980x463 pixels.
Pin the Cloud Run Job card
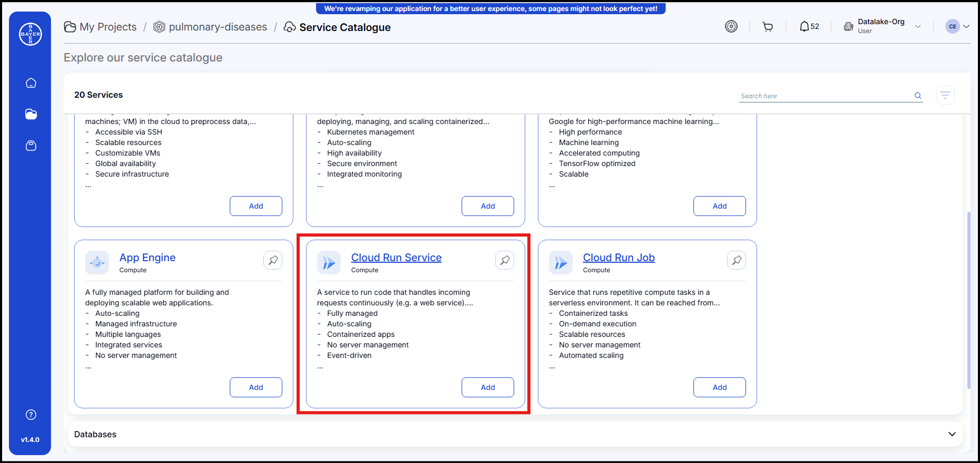click(737, 260)
